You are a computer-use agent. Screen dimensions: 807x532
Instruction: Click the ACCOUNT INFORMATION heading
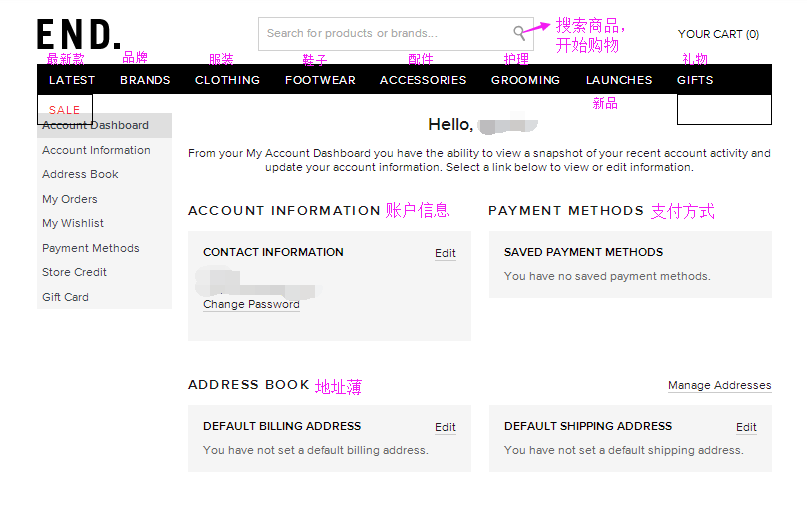tap(284, 210)
